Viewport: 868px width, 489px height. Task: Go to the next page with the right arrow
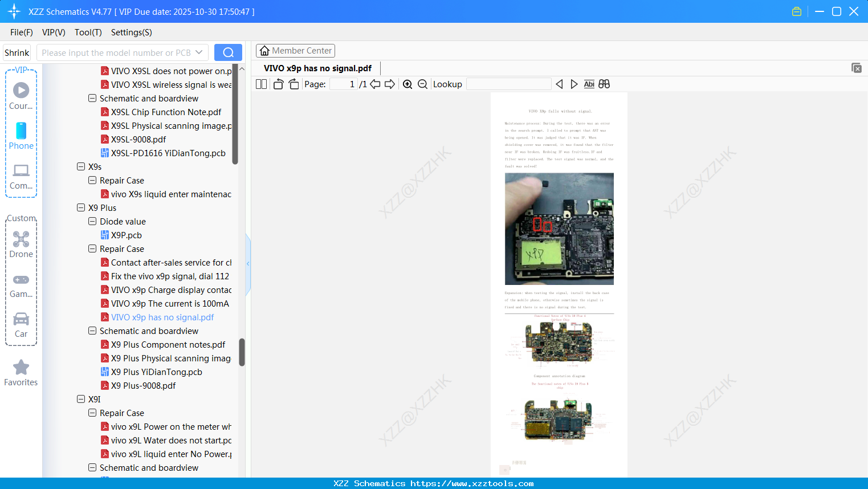coord(390,84)
